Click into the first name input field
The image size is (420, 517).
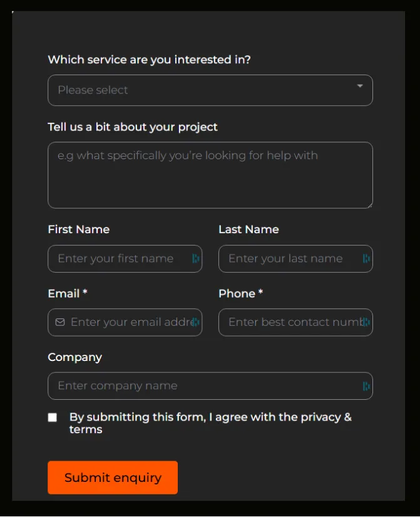click(125, 259)
